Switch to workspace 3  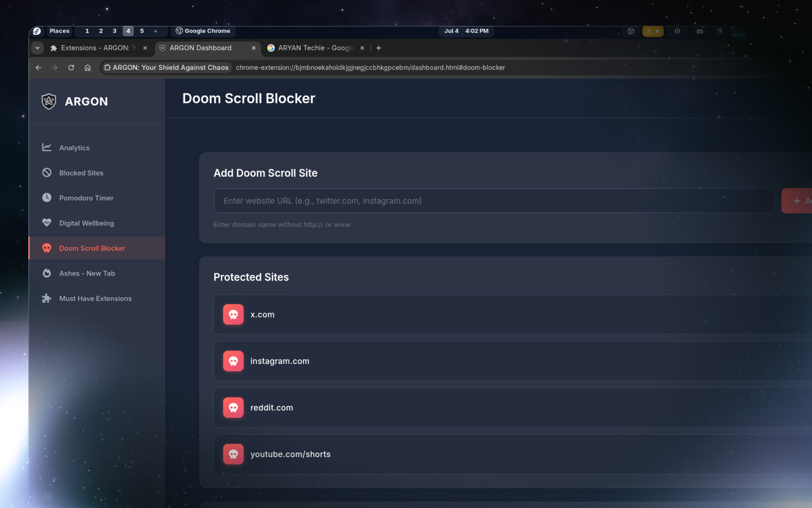pyautogui.click(x=115, y=31)
